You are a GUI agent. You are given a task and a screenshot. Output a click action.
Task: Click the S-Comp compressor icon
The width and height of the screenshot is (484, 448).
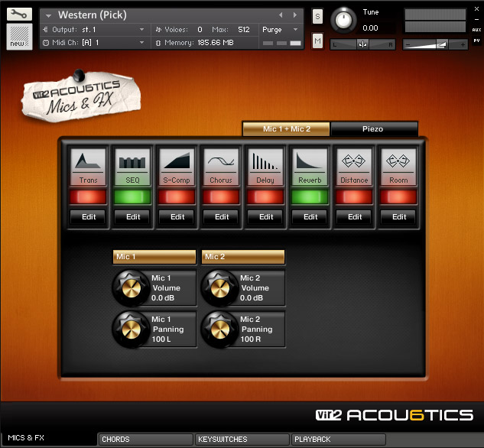click(x=177, y=161)
